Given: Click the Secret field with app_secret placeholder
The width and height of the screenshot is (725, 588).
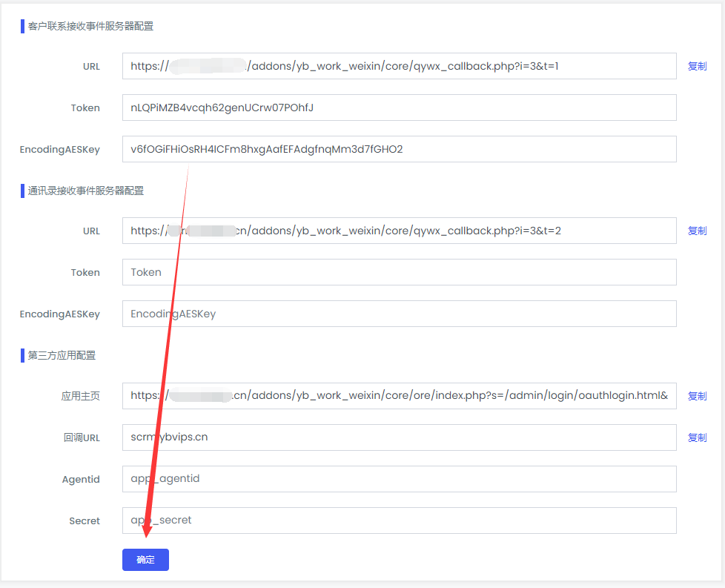Looking at the screenshot, I should coord(399,521).
